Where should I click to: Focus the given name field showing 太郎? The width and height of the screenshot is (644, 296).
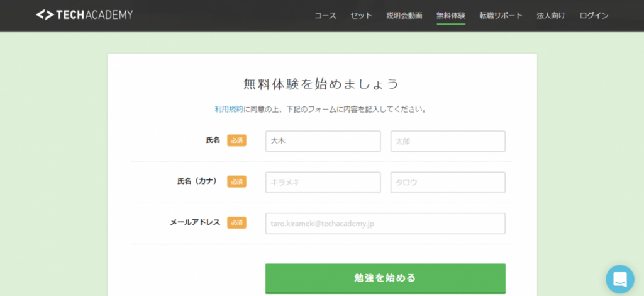tap(448, 142)
